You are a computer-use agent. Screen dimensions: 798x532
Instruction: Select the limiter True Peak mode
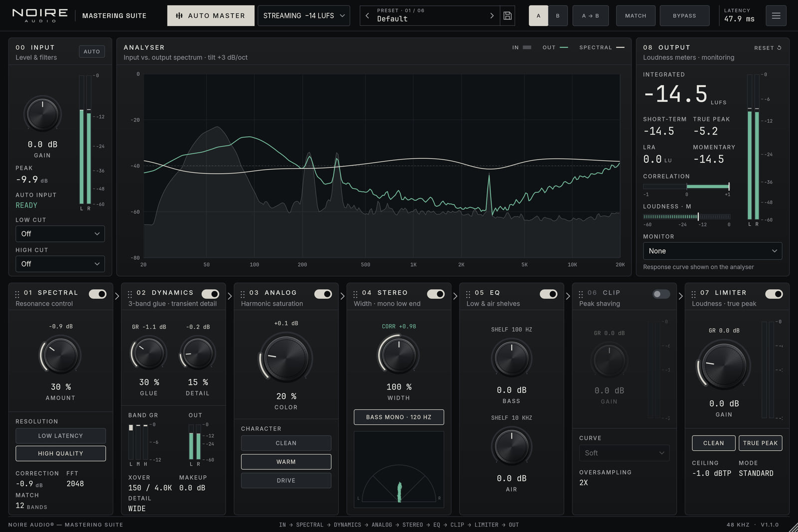point(760,443)
